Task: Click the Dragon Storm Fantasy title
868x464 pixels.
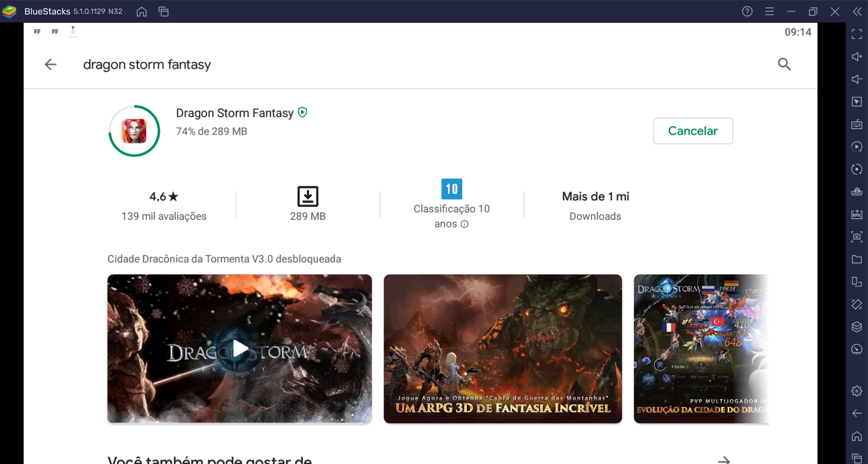Action: tap(235, 113)
